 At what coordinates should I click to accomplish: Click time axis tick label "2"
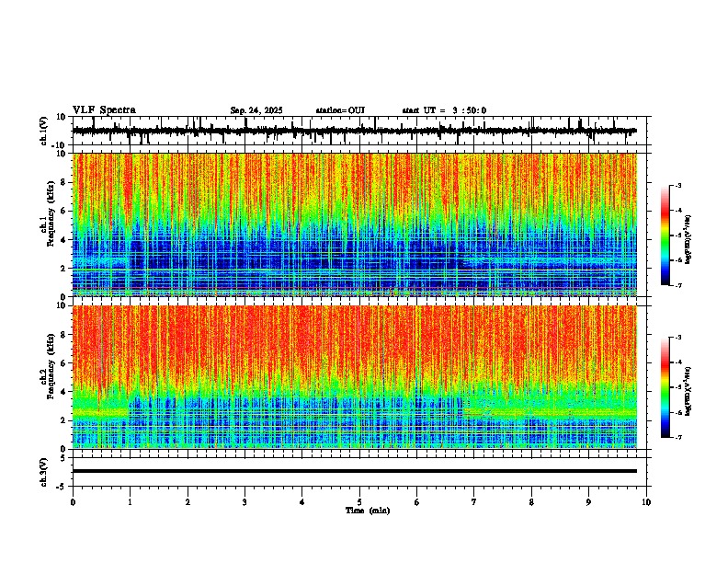click(188, 502)
